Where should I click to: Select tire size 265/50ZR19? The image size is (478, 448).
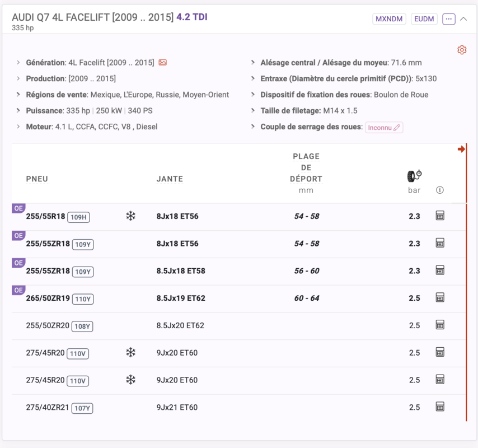click(48, 298)
